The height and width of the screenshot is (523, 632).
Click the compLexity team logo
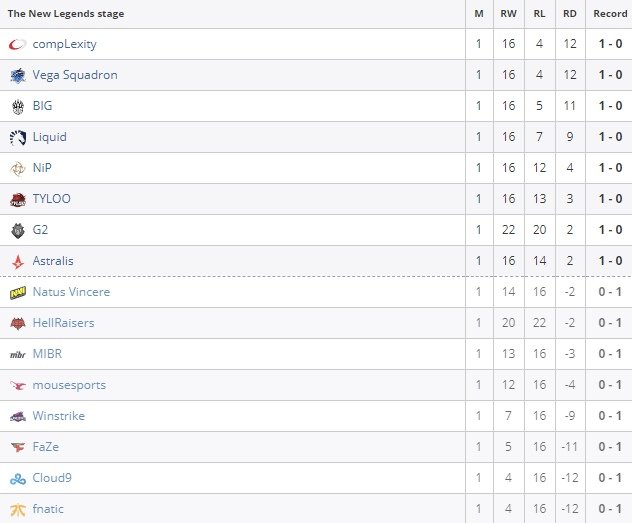pos(17,44)
